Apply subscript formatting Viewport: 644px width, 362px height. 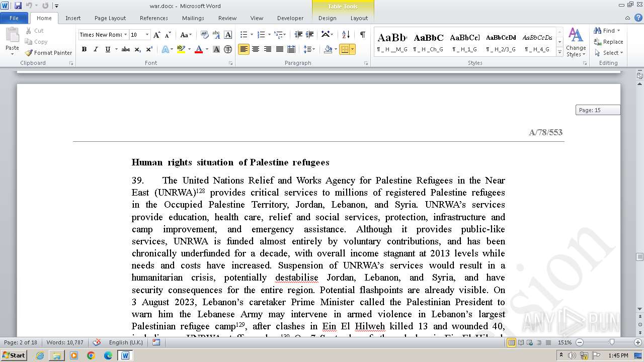(x=138, y=49)
